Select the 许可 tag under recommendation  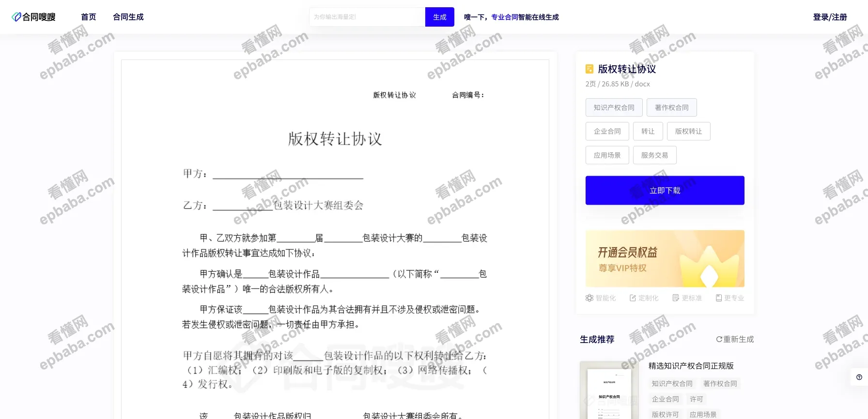tap(697, 399)
